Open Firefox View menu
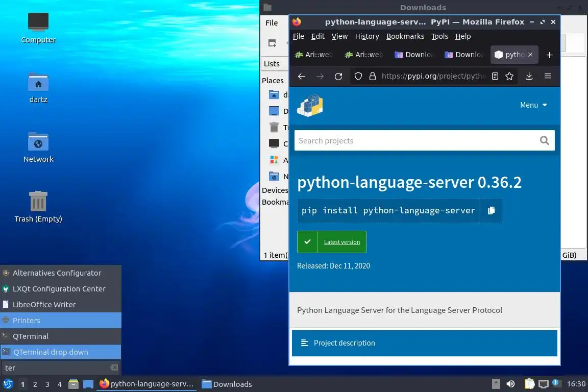 coord(339,36)
